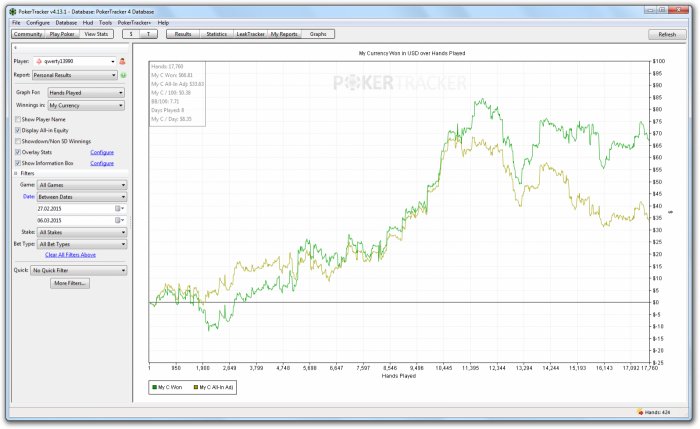Open the Hud menu

[91, 22]
